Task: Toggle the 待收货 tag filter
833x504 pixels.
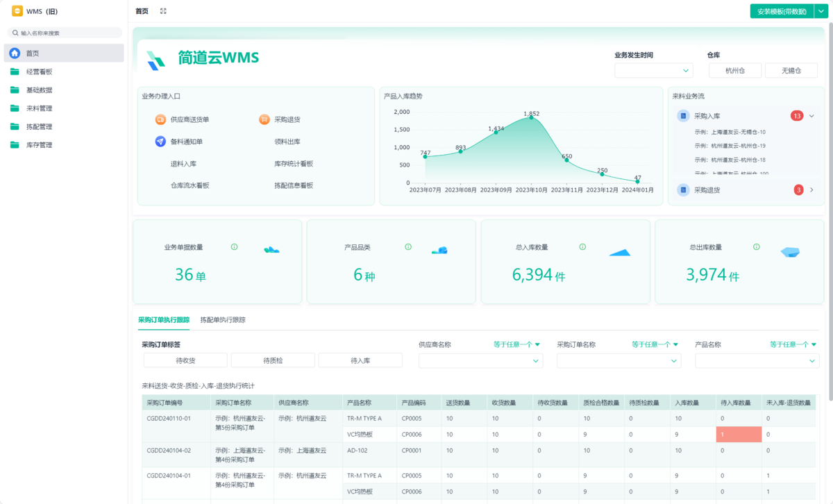Action: pyautogui.click(x=185, y=360)
